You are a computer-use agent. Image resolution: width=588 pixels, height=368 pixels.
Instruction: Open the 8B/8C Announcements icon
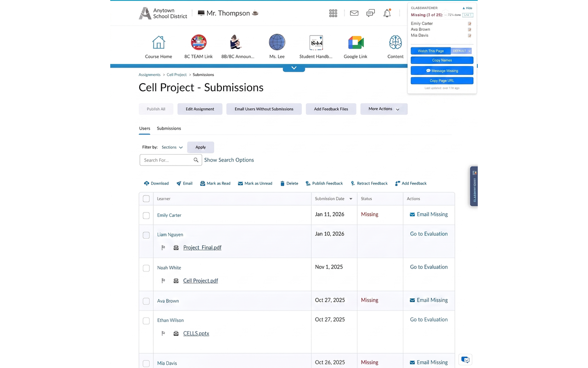point(236,42)
